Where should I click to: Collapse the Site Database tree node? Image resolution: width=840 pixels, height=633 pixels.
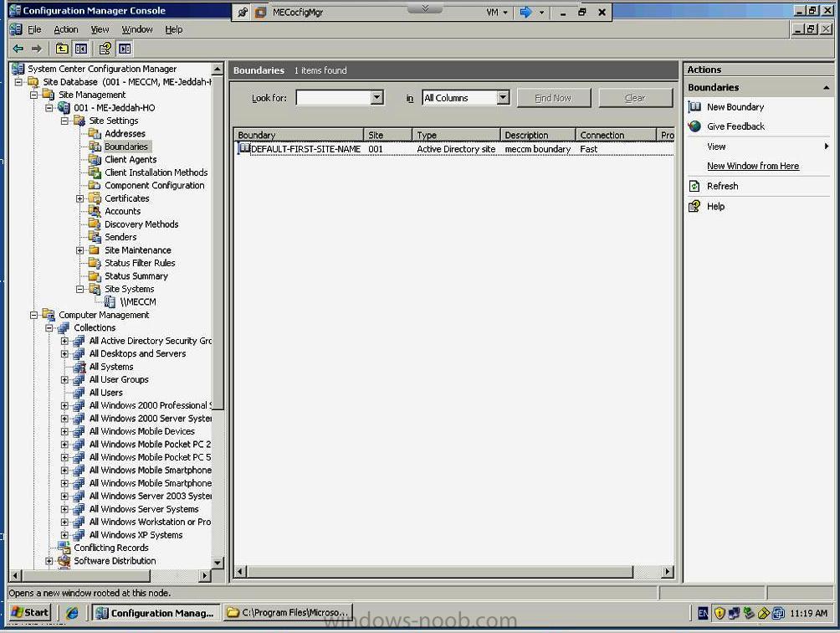[18, 82]
